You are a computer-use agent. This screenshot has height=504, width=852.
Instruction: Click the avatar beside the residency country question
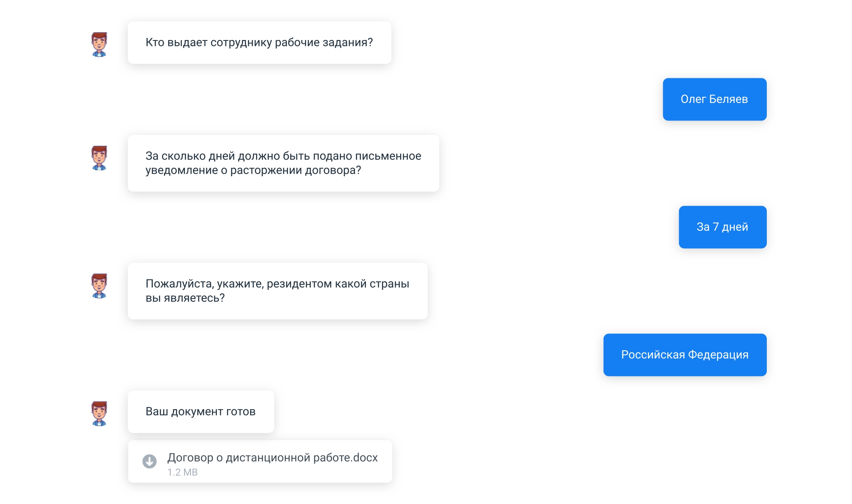(99, 286)
